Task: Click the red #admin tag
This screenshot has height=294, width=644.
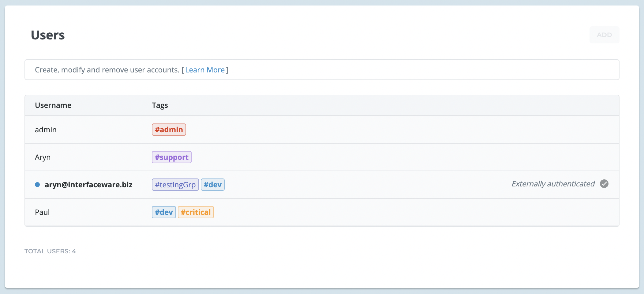Action: (x=169, y=130)
